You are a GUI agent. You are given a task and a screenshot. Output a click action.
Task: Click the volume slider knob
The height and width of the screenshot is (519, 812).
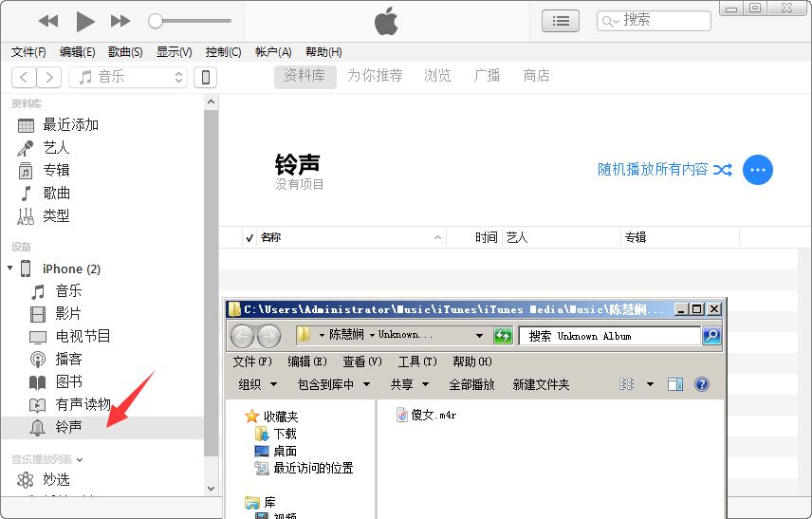[156, 21]
